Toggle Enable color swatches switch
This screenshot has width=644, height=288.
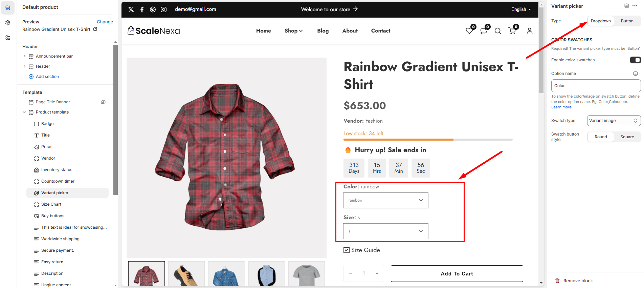pyautogui.click(x=635, y=60)
